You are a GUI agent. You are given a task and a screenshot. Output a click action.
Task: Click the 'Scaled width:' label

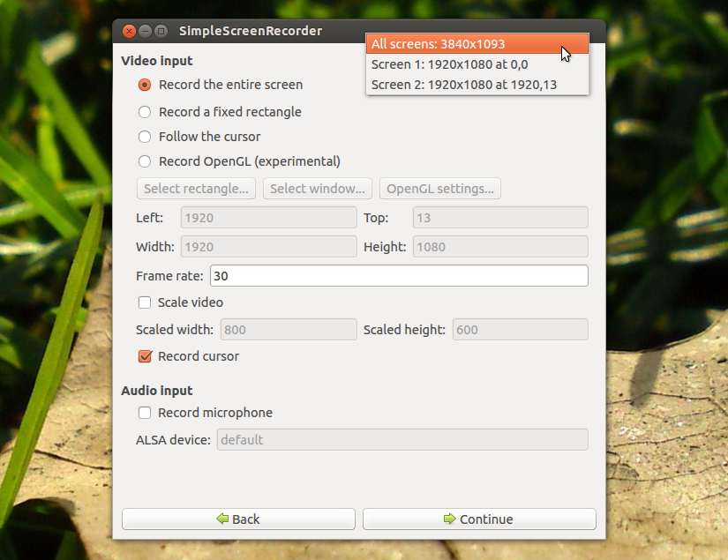tap(175, 330)
